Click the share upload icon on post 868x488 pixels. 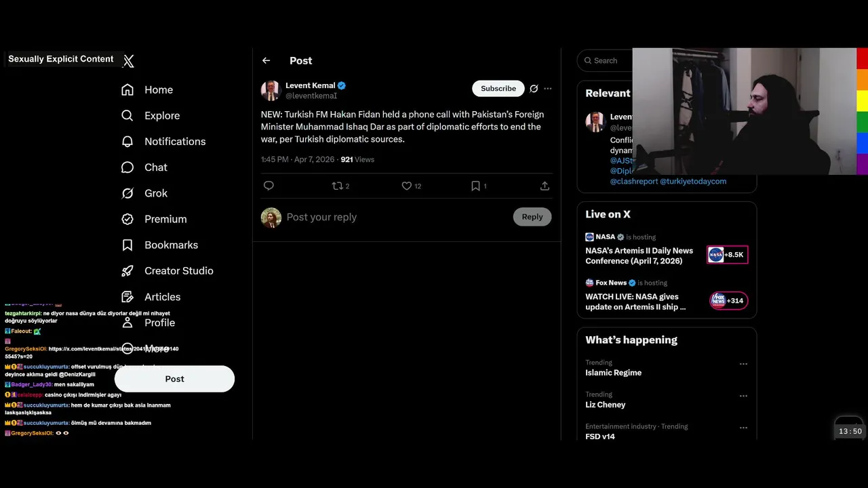pos(545,186)
